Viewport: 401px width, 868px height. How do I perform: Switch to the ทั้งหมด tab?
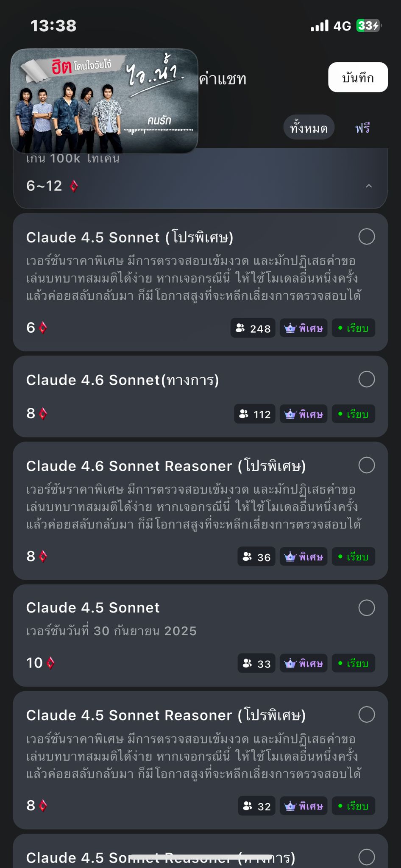click(x=309, y=128)
